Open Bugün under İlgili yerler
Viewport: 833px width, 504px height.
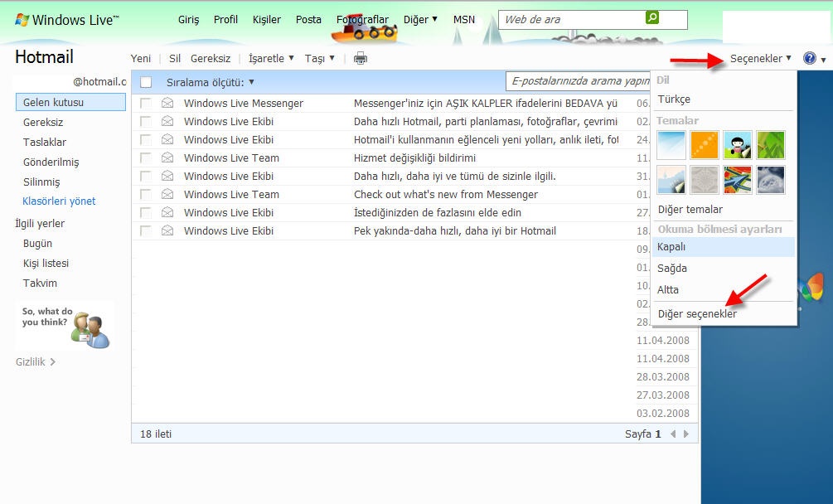38,243
